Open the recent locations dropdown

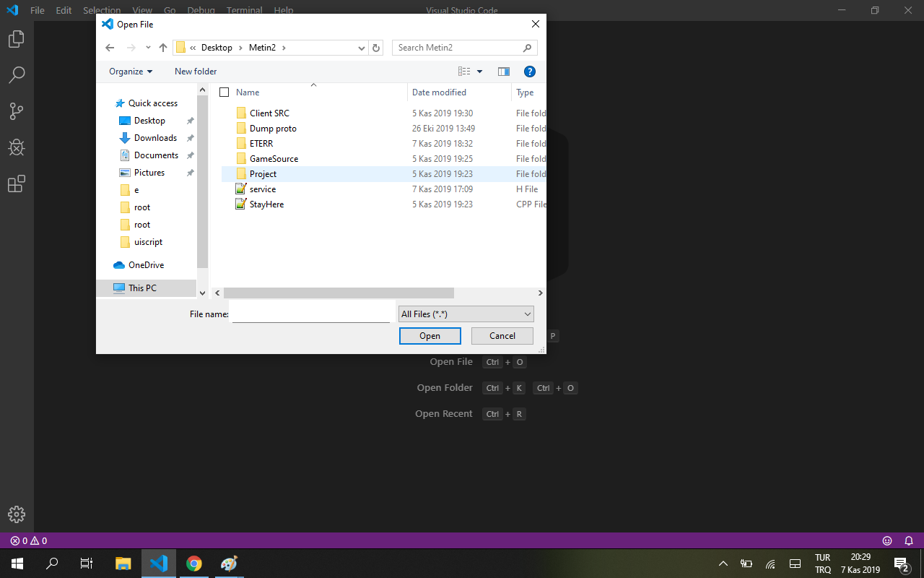148,48
